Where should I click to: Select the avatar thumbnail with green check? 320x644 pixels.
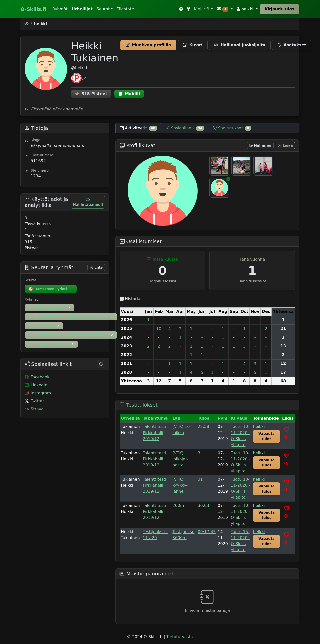[219, 188]
